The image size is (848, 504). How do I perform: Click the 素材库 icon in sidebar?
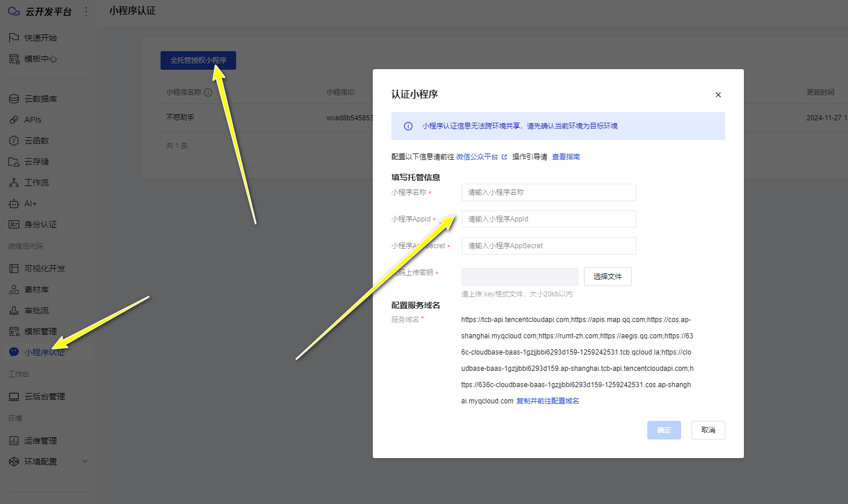14,289
